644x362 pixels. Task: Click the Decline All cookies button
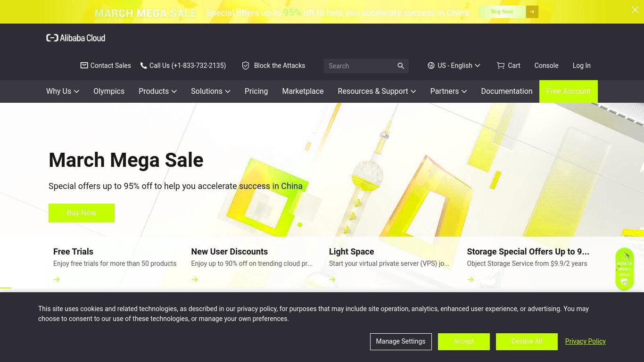(x=527, y=341)
